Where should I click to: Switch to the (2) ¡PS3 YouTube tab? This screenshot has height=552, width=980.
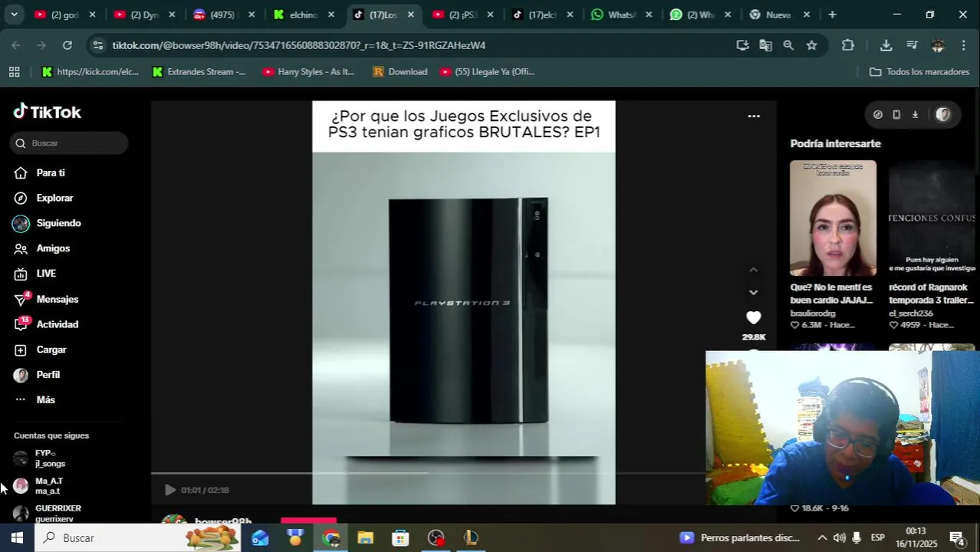coord(463,15)
